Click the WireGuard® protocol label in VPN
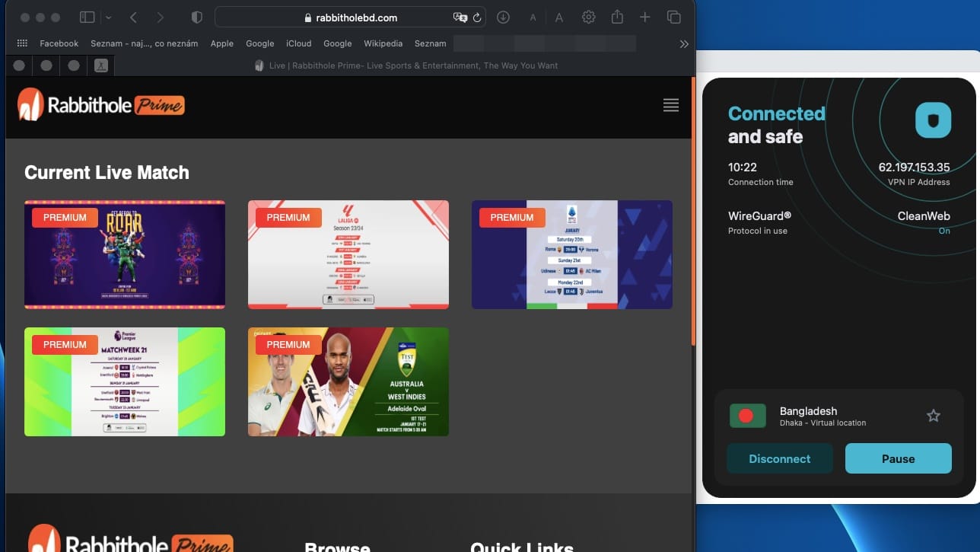The height and width of the screenshot is (552, 980). click(759, 216)
